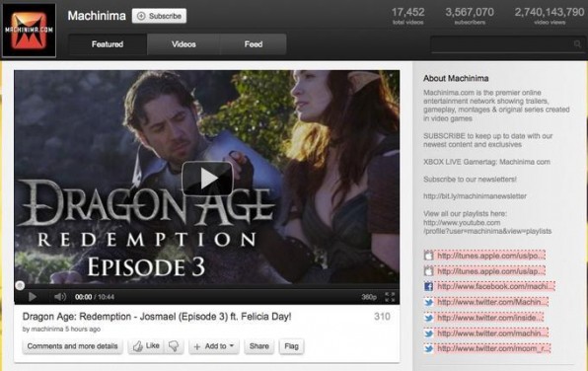Click the Facebook icon beside the facebook link
This screenshot has height=371, width=588.
point(428,287)
